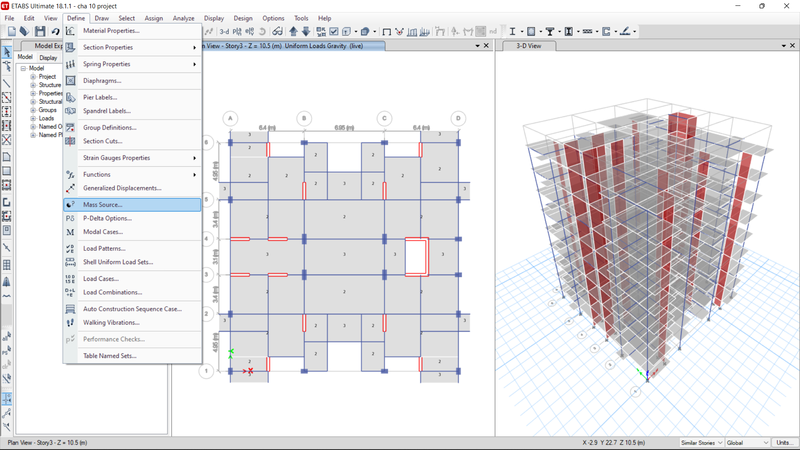The image size is (800, 450).
Task: Open Functions submenu
Action: [133, 174]
